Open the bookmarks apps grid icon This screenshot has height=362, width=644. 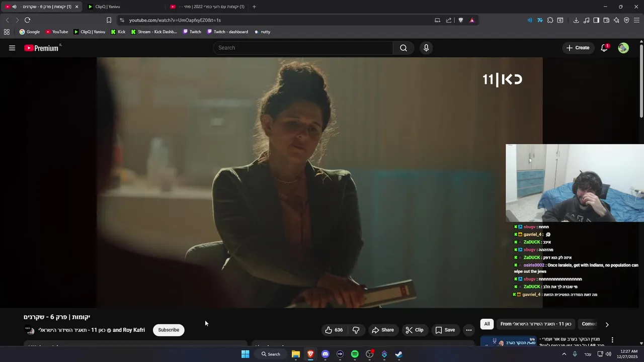pyautogui.click(x=7, y=32)
